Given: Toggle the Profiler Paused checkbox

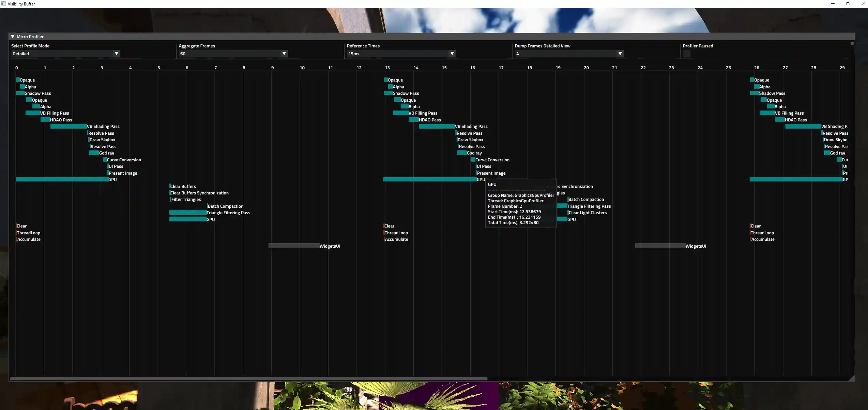Looking at the screenshot, I should [x=687, y=54].
